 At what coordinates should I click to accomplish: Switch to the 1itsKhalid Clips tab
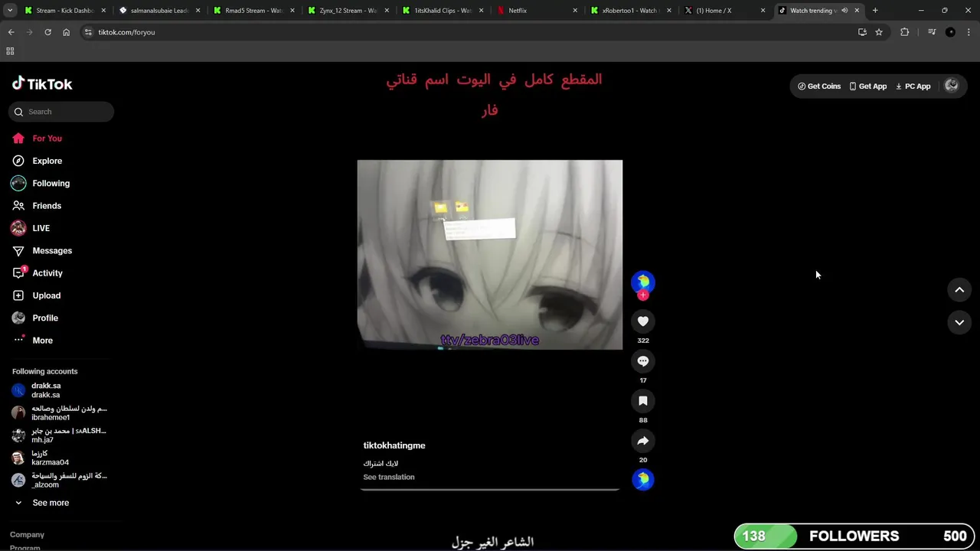(443, 11)
